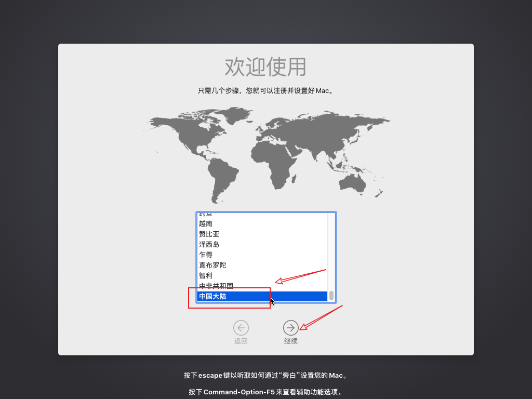
Task: Click the 欢迎使用 welcome title
Action: (266, 68)
